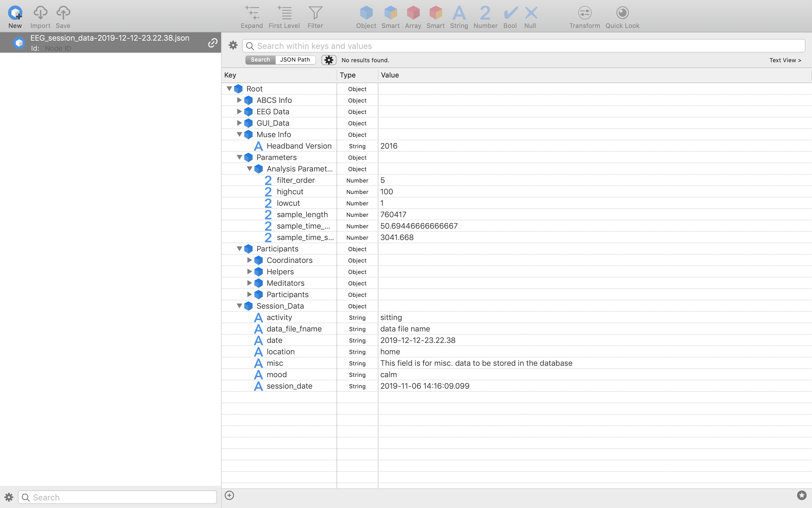Click the Save cloud icon
The height and width of the screenshot is (508, 812).
click(63, 13)
